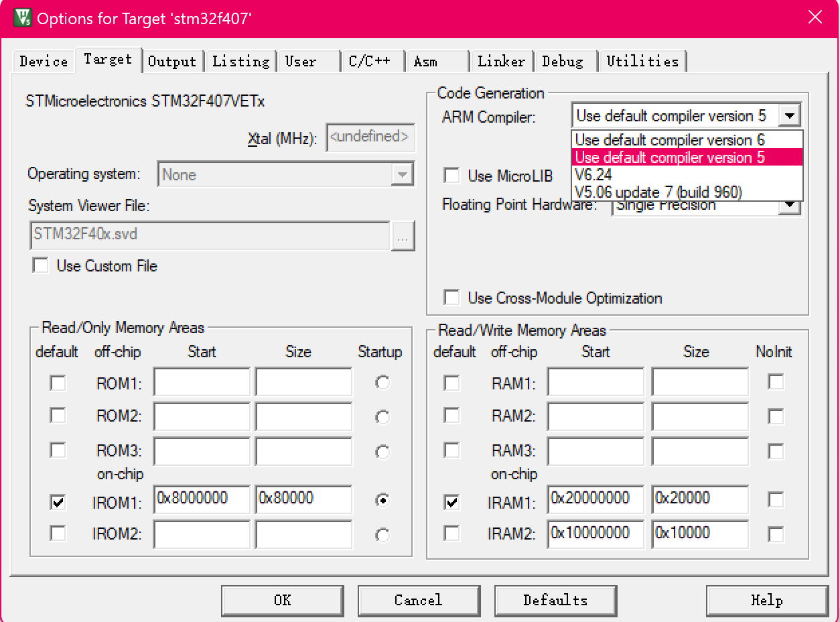Enable NoInit for RAM1
The width and height of the screenshot is (840, 622).
tap(776, 382)
